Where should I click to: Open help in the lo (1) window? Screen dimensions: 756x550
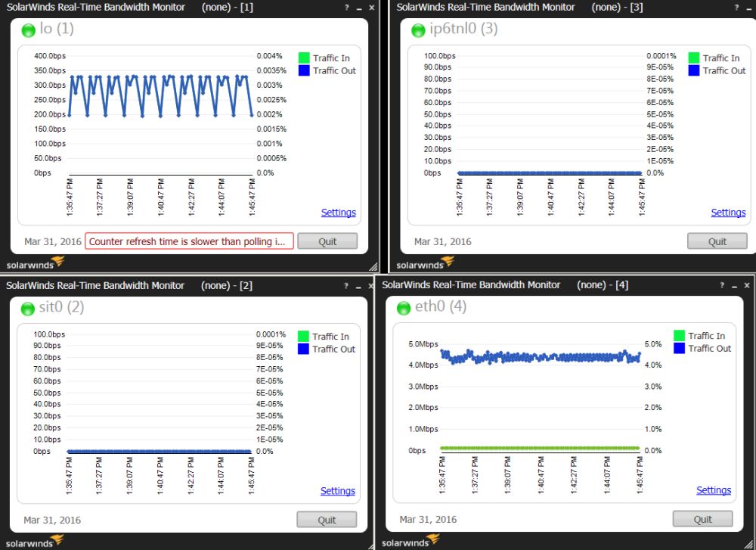pos(347,8)
